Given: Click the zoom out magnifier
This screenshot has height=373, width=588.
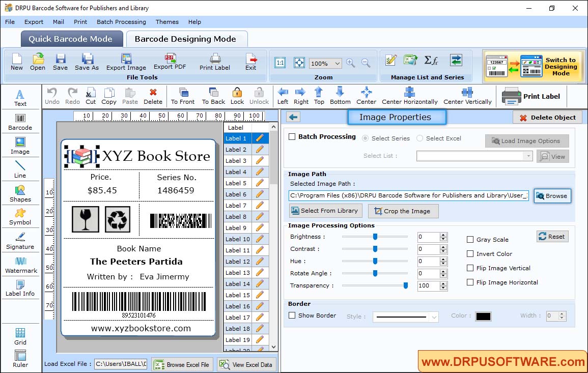Looking at the screenshot, I should click(x=366, y=63).
